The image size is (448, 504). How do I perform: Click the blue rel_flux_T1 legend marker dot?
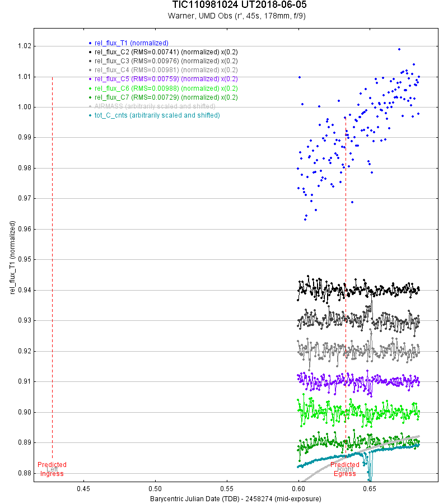click(x=90, y=43)
